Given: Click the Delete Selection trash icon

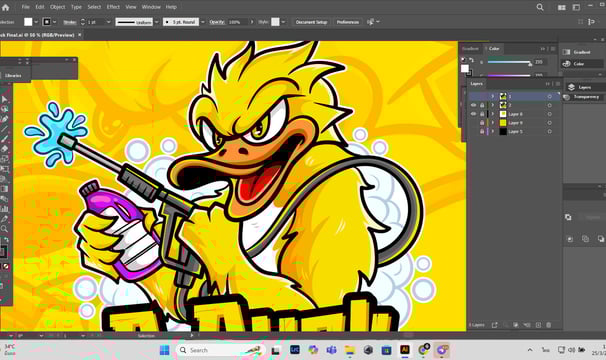Looking at the screenshot, I should pyautogui.click(x=549, y=325).
